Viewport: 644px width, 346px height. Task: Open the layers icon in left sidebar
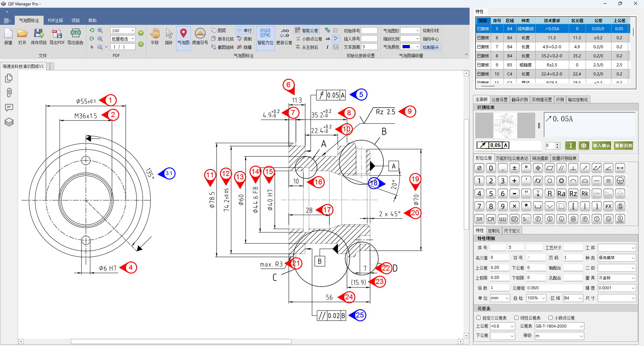tap(9, 122)
